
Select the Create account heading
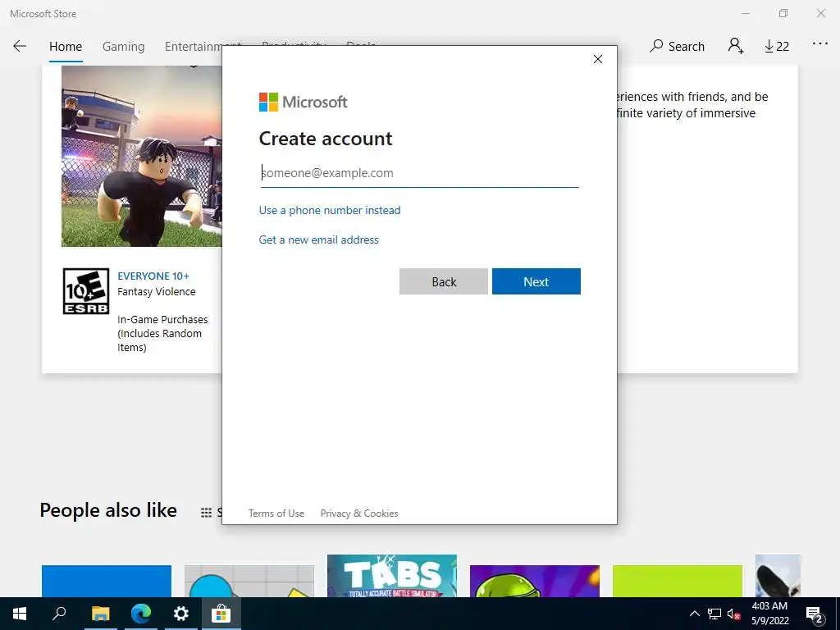(x=326, y=139)
